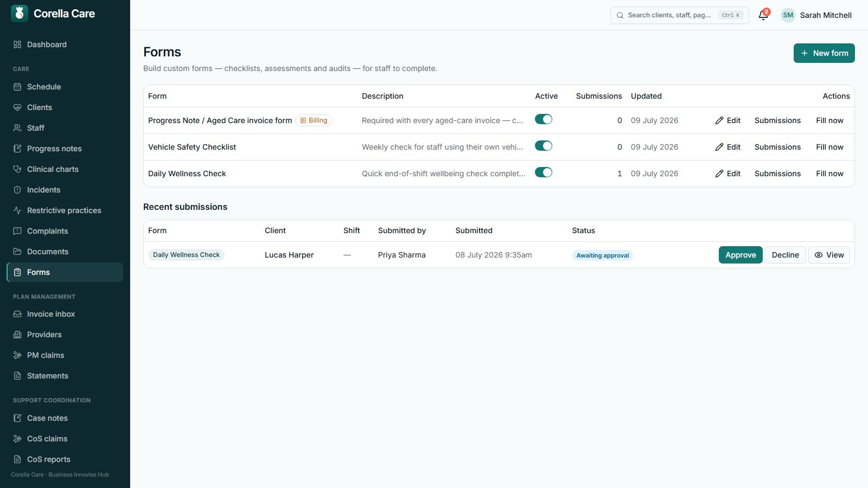Click the Updated column header
868x488 pixels.
click(646, 96)
